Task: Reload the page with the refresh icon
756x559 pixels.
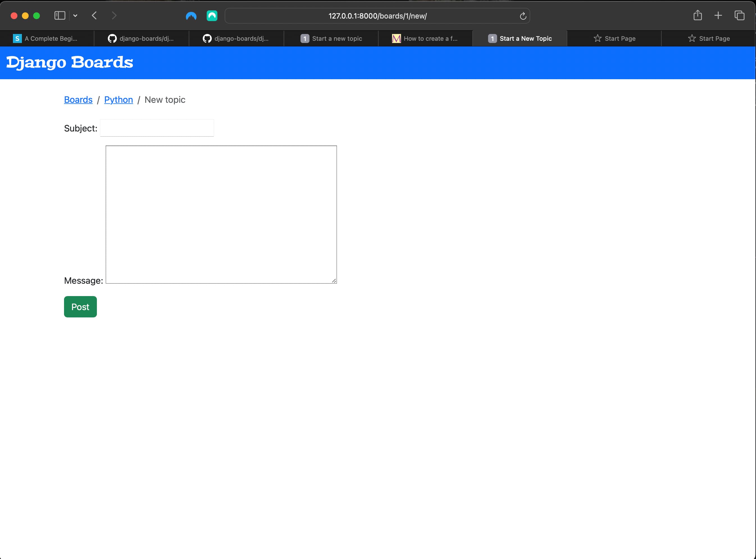Action: click(x=523, y=16)
